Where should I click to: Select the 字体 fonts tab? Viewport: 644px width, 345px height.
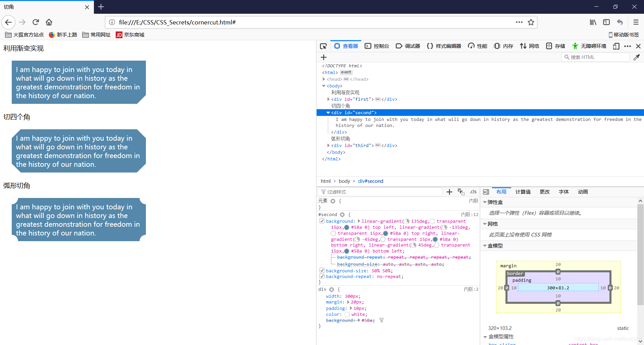coord(564,192)
